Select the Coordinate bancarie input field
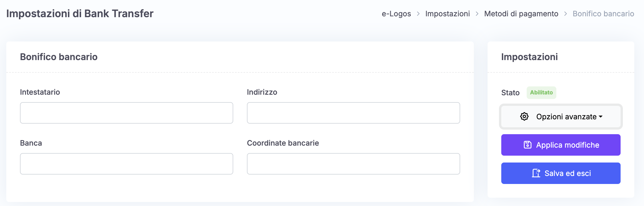This screenshot has width=644, height=206. [353, 164]
